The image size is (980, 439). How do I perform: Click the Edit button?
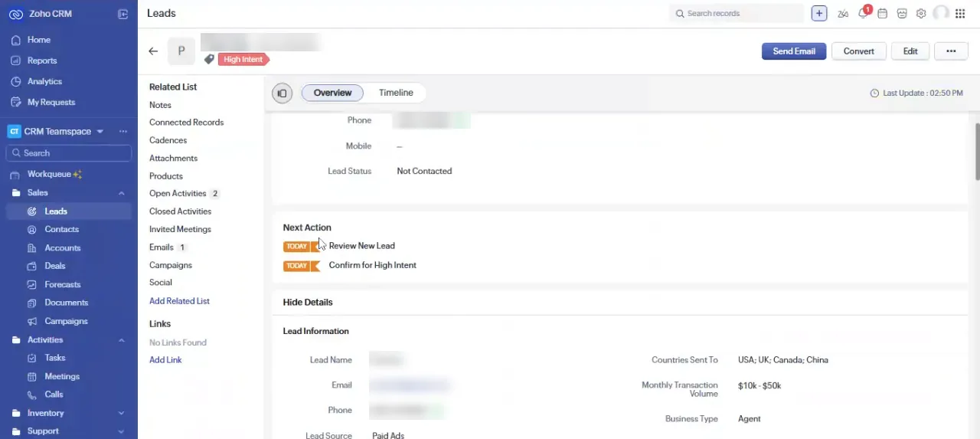910,51
